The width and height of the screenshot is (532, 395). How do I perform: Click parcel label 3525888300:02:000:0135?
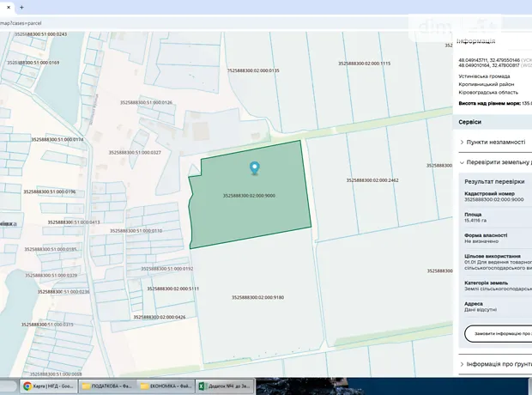coord(254,70)
